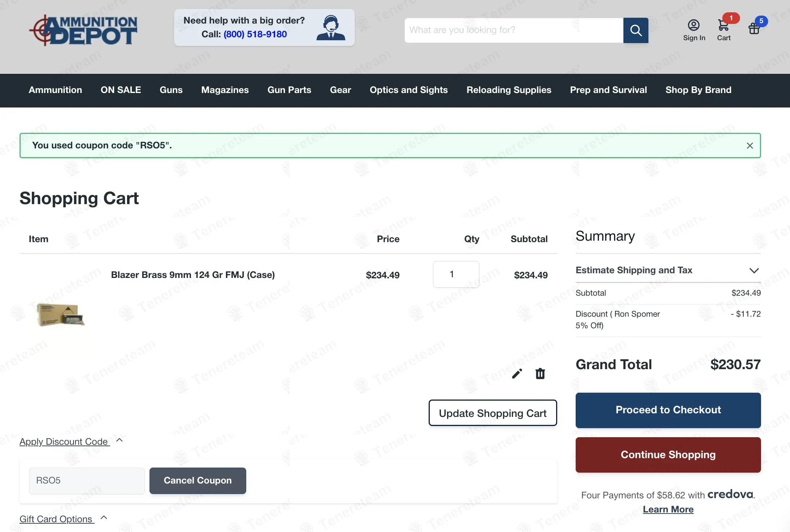Click the gift rewards icon
Viewport: 790px width, 532px height.
click(755, 28)
